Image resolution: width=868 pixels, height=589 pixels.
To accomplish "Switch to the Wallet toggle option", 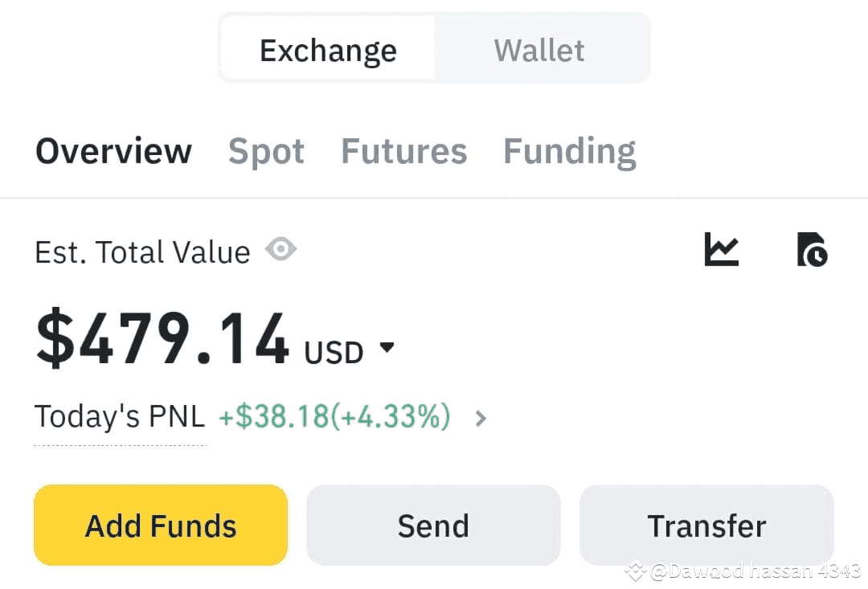I will pyautogui.click(x=539, y=51).
